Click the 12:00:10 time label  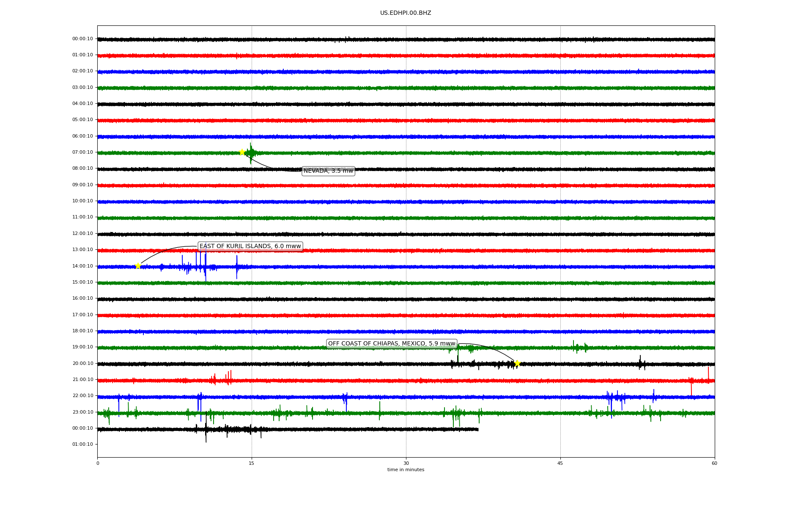[x=82, y=234]
